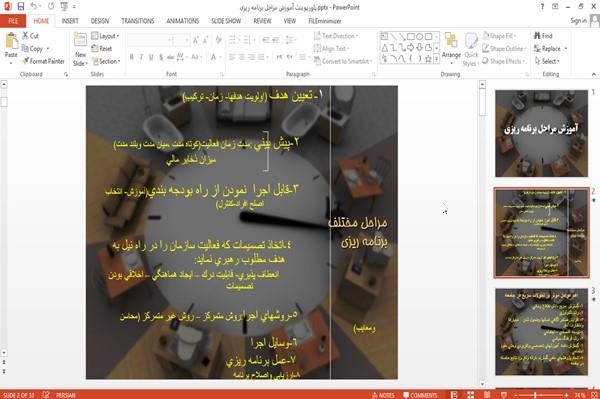Expand the Select dropdown in Editing group

547,61
